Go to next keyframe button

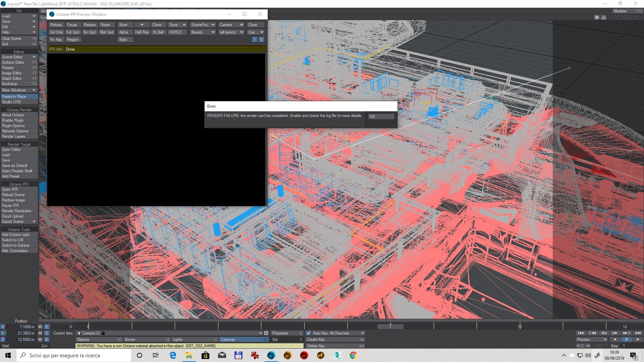626,333
